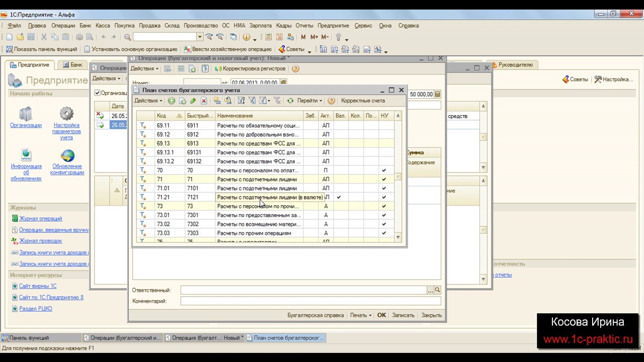Click the НУ checkmark for account 73.02
Screen dimensions: 644x362
384,224
